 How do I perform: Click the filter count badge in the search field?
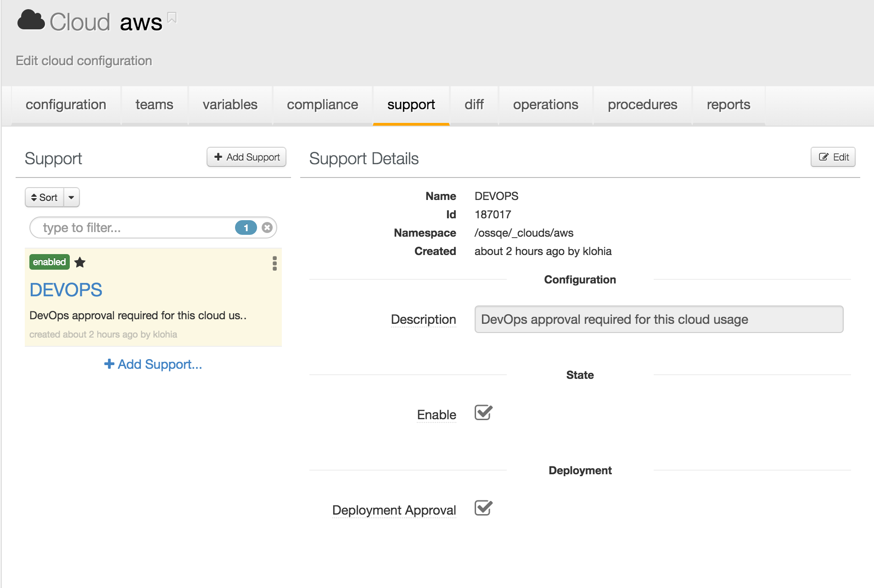246,227
